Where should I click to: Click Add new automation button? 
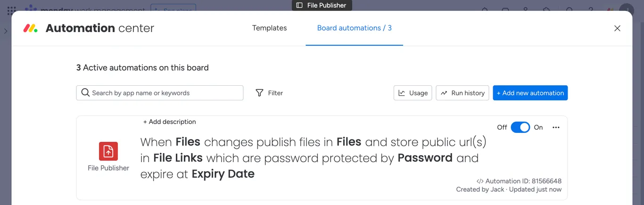(530, 93)
